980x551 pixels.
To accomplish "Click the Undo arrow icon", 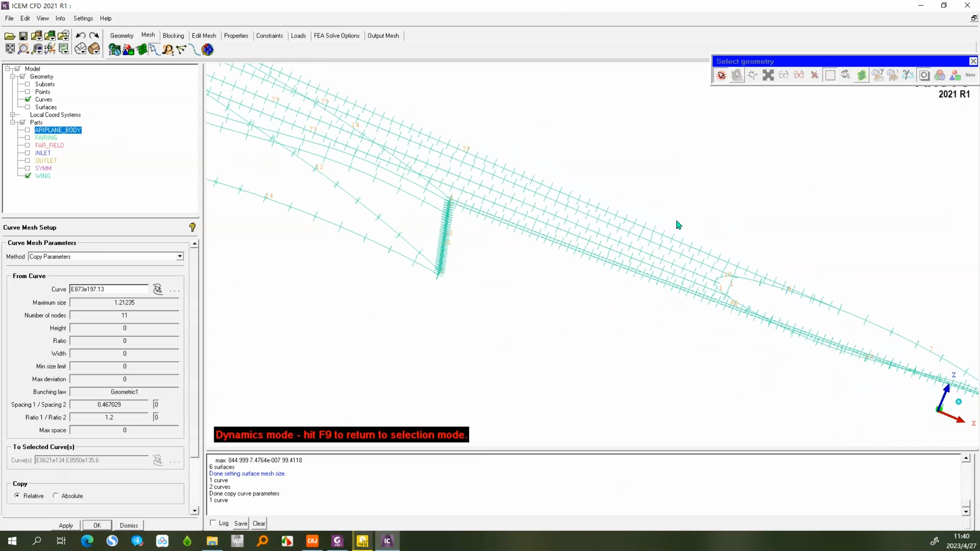I will coord(81,36).
